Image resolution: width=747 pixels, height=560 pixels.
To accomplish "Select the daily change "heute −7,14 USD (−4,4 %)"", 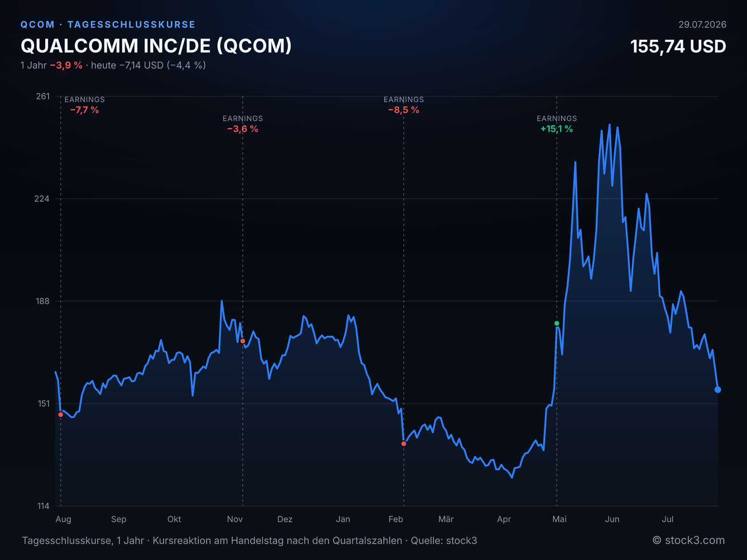I will (x=148, y=65).
